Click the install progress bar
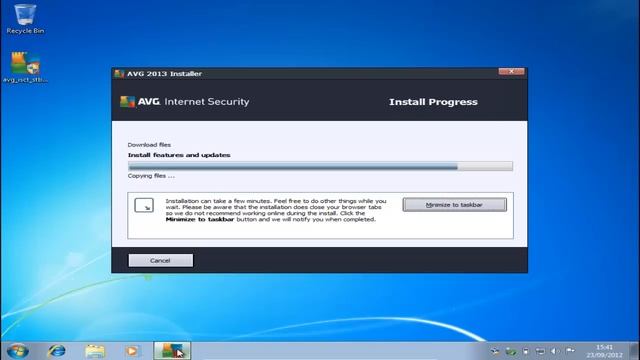The width and height of the screenshot is (640, 360). (320, 166)
